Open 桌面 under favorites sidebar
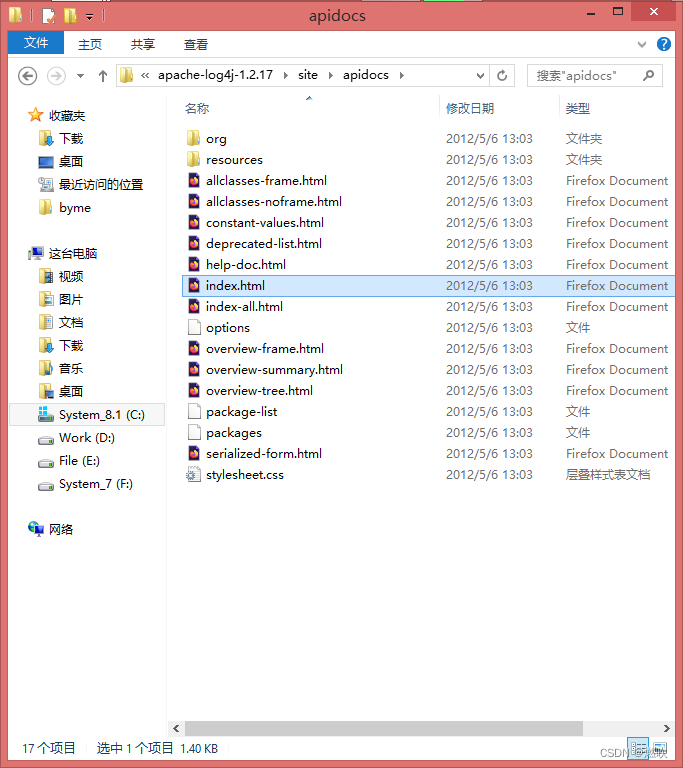 [71, 162]
